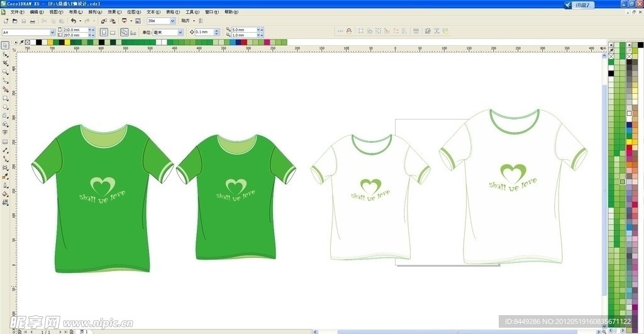Open the Layout (布局) menu
Viewport: 644px width, 334px height.
(x=75, y=12)
